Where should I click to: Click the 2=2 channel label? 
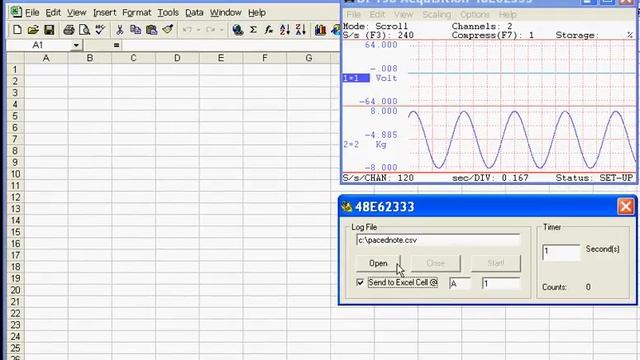(x=351, y=144)
